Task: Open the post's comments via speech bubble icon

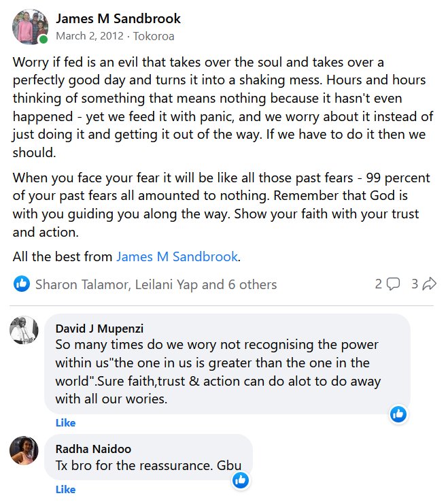Action: point(393,284)
